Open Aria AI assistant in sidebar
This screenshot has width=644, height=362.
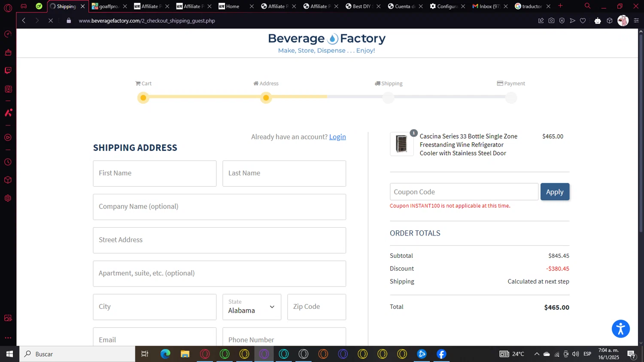point(8,113)
